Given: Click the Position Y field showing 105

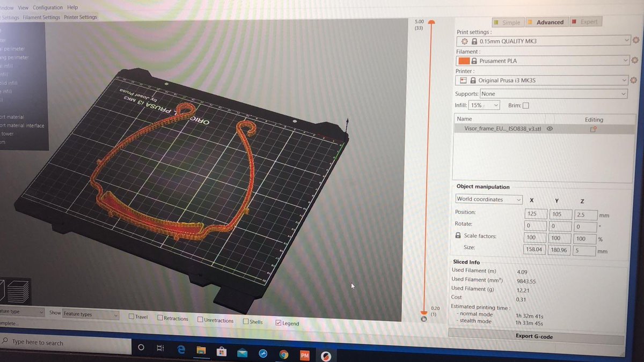Looking at the screenshot, I should point(560,214).
